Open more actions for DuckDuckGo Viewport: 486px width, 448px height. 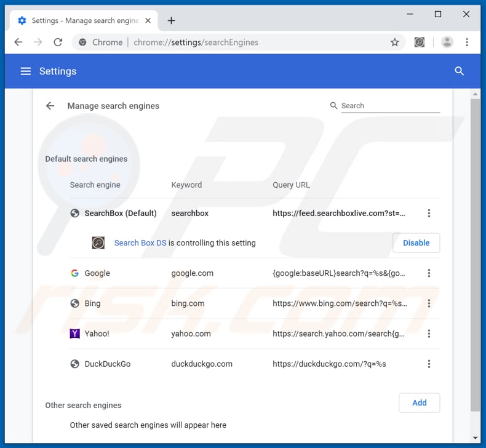[x=429, y=364]
